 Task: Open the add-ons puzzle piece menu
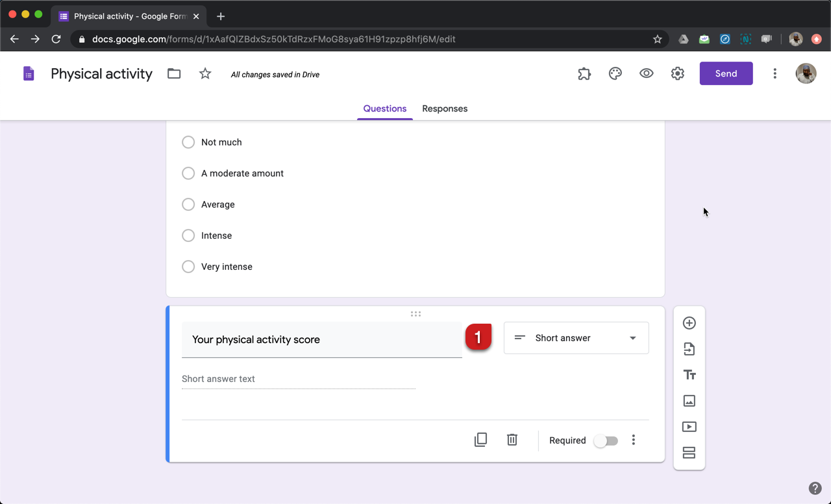(x=584, y=73)
